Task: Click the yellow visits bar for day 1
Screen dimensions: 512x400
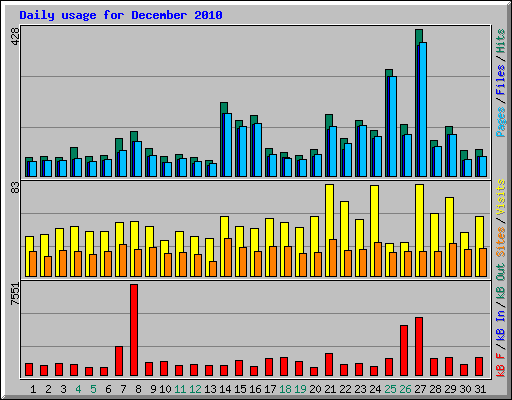Action: [29, 244]
